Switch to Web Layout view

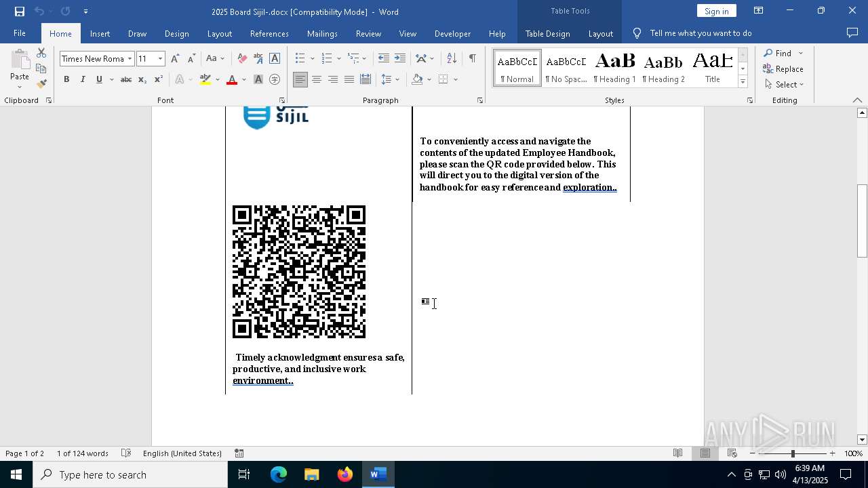click(x=732, y=453)
